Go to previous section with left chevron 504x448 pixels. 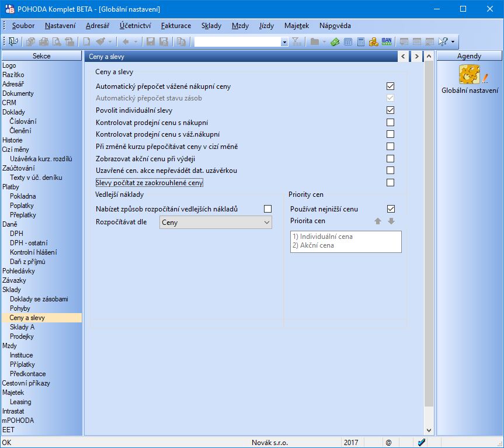pyautogui.click(x=403, y=57)
